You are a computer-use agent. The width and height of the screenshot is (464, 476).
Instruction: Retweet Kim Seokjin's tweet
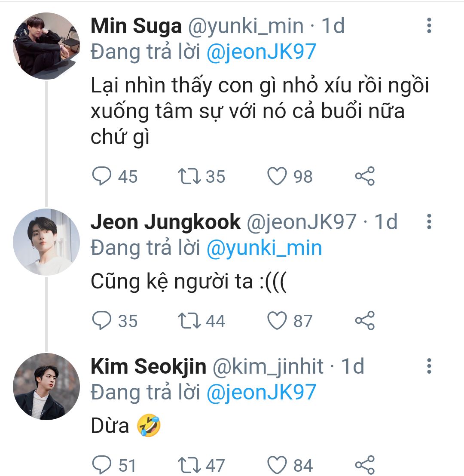(x=189, y=465)
